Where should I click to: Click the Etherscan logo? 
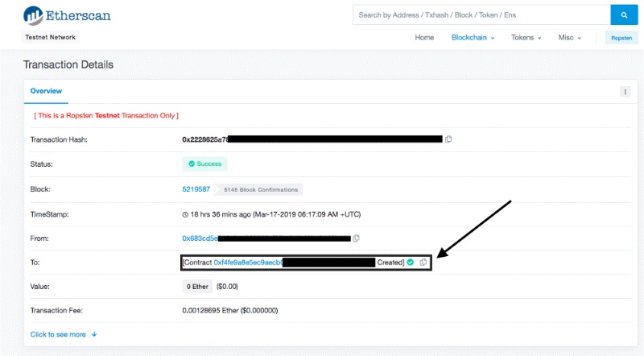point(67,14)
